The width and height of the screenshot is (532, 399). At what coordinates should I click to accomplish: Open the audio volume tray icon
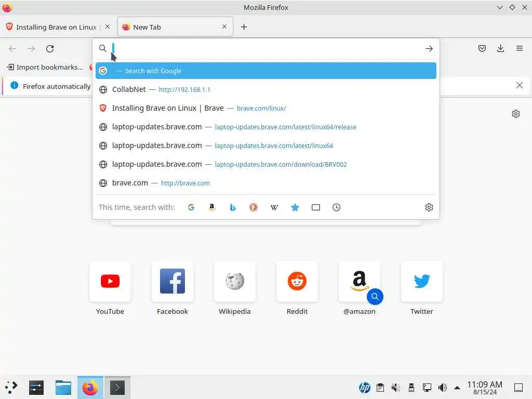pyautogui.click(x=443, y=388)
